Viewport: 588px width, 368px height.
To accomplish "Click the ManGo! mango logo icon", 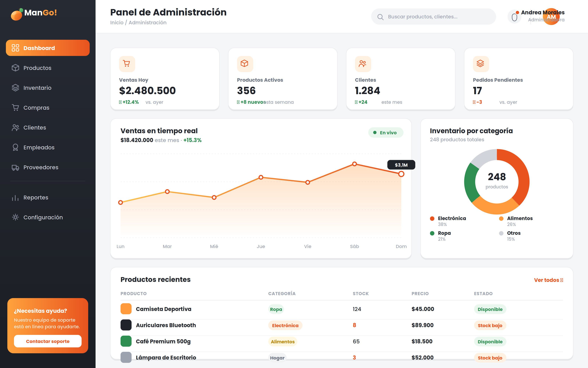I will coord(17,14).
